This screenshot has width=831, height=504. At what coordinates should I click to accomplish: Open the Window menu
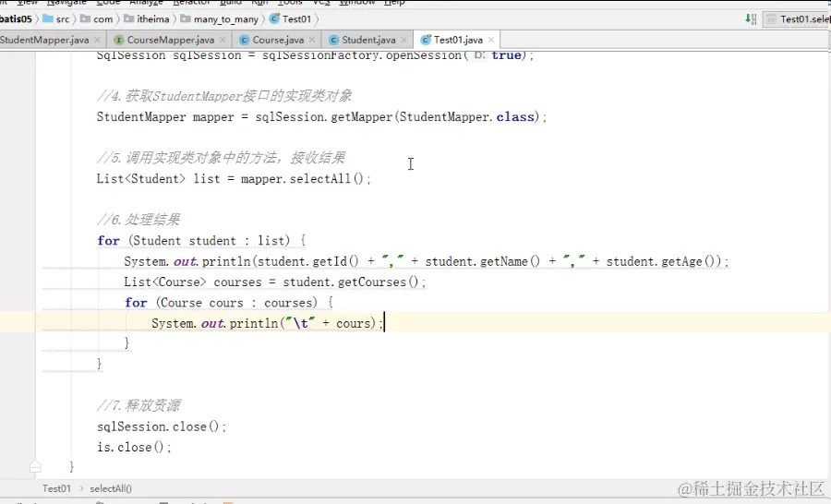coord(357,3)
